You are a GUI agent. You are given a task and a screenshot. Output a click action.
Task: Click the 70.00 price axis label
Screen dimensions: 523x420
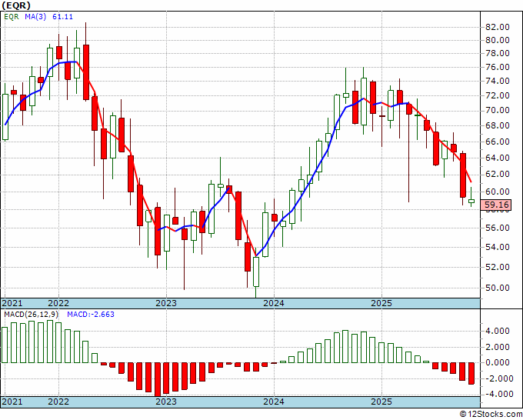[497, 111]
